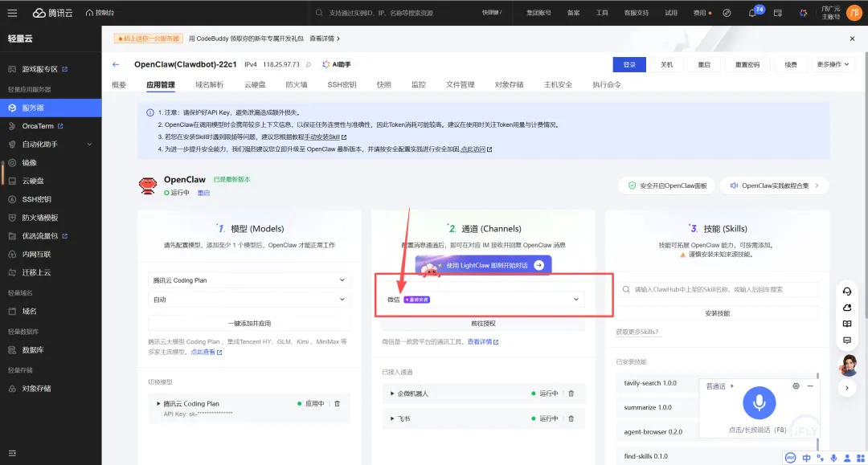
Task: Expand the 企微机器人 channel row
Action: [x=392, y=394]
